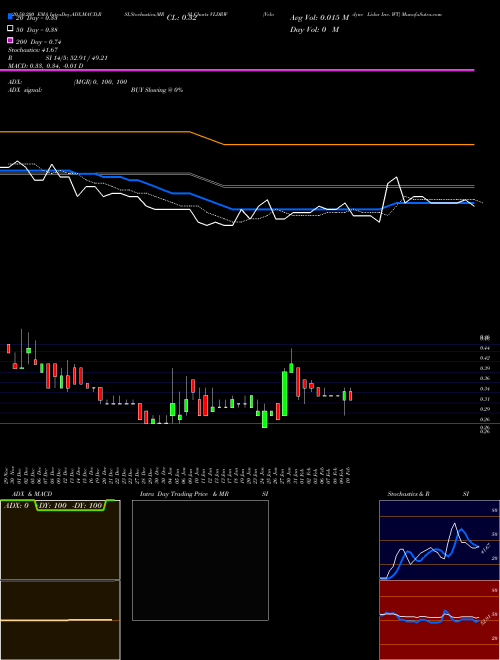Click the white 50 Day legend swatch
This screenshot has width=500, height=660.
tap(10, 29)
